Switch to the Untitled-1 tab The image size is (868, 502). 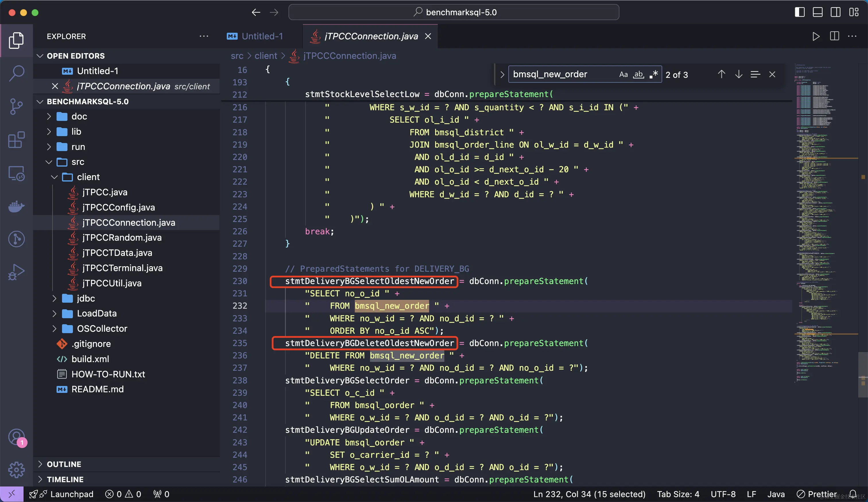click(262, 36)
